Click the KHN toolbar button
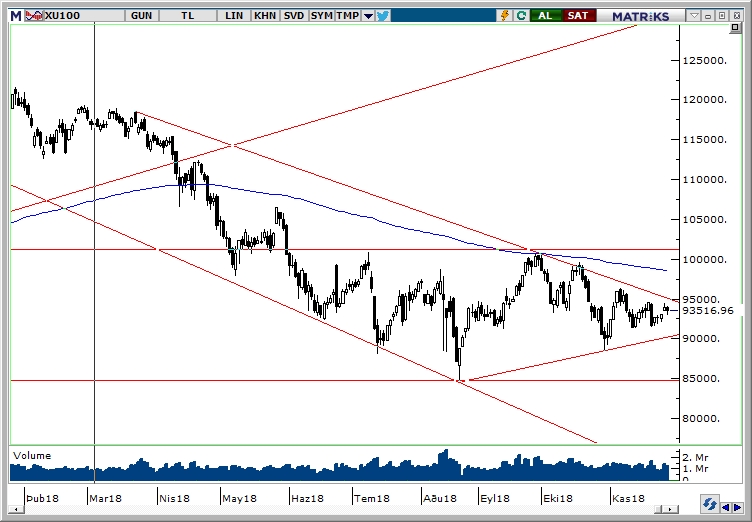The width and height of the screenshot is (752, 522). coord(265,16)
